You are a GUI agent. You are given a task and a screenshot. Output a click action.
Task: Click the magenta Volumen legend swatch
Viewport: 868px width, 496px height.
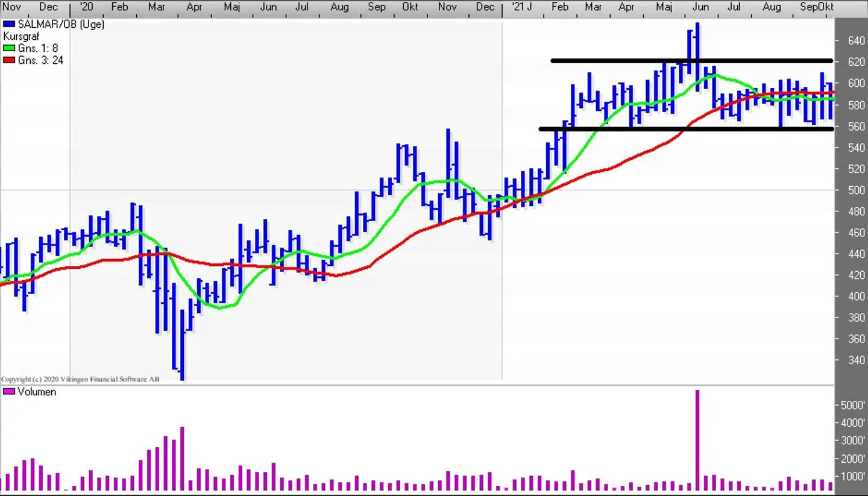pyautogui.click(x=9, y=392)
